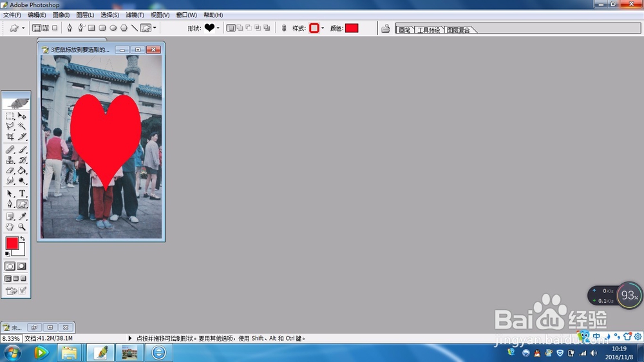Screen dimensions: 644x362
Task: Select the Paint Bucket tool
Action: tap(22, 170)
